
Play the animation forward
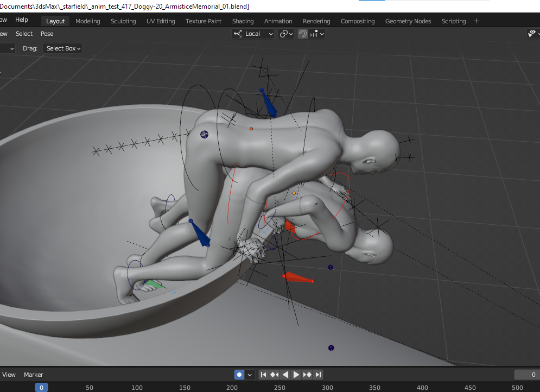(296, 375)
